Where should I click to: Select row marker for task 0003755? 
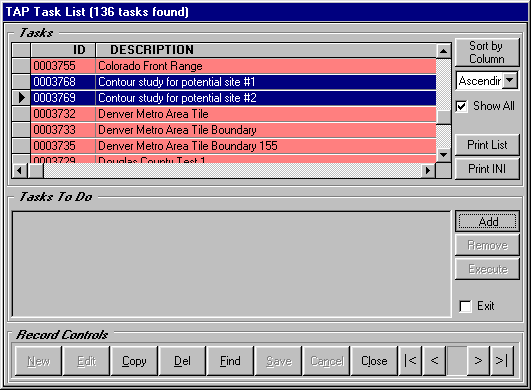(21, 66)
